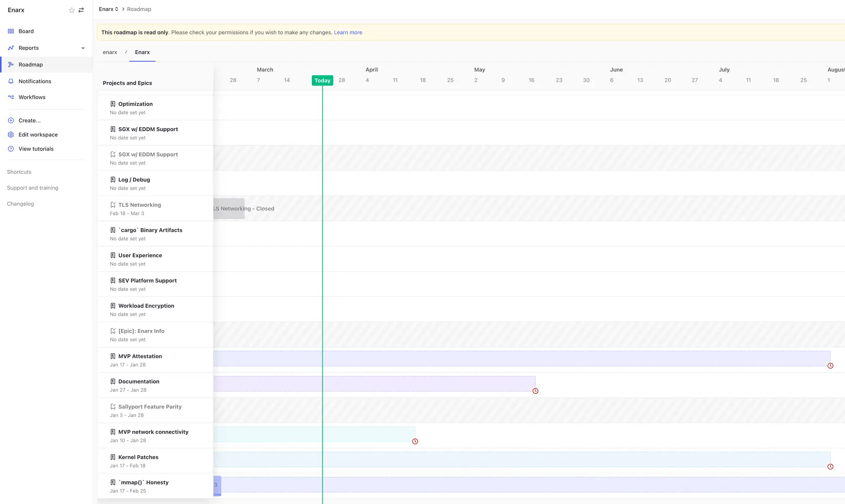Click the Kernel Patches timeline bar

coord(522,459)
